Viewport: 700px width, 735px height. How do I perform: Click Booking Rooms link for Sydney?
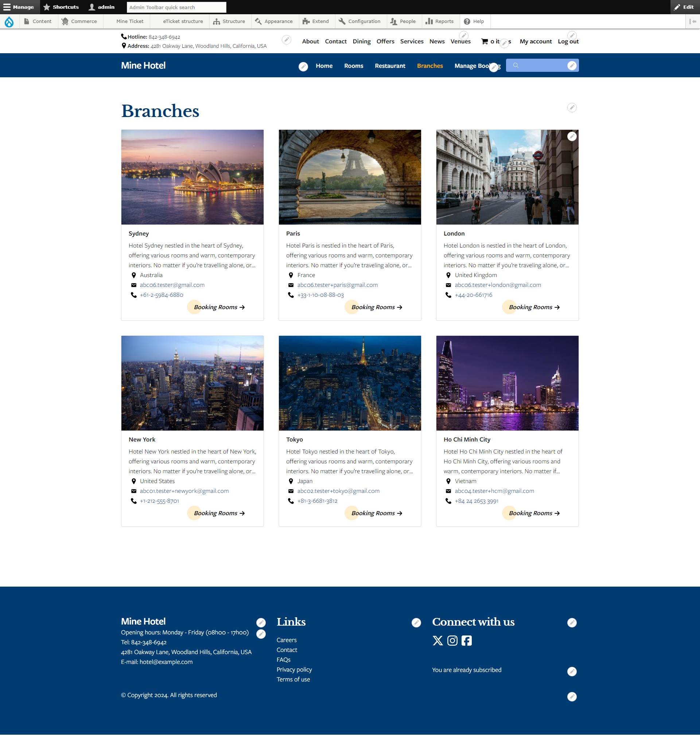[x=219, y=307]
